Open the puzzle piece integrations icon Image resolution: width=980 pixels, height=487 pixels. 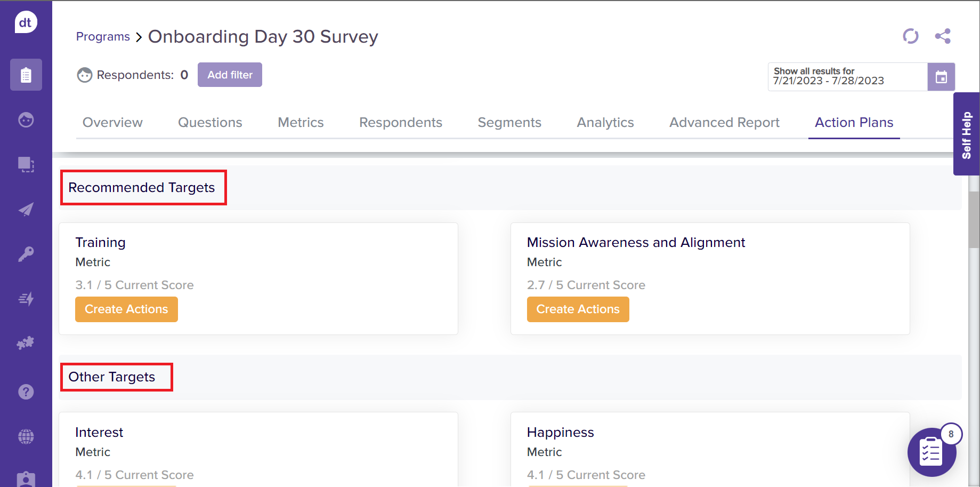point(26,343)
